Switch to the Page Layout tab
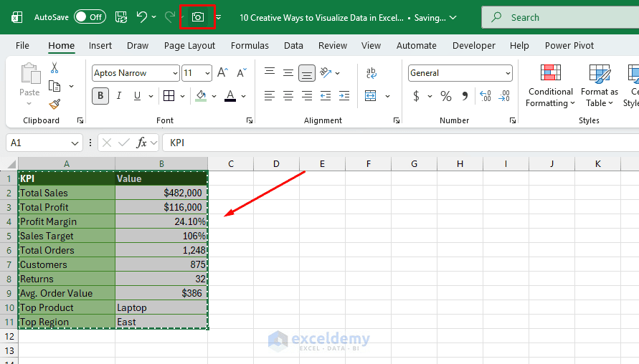This screenshot has height=364, width=639. (189, 46)
